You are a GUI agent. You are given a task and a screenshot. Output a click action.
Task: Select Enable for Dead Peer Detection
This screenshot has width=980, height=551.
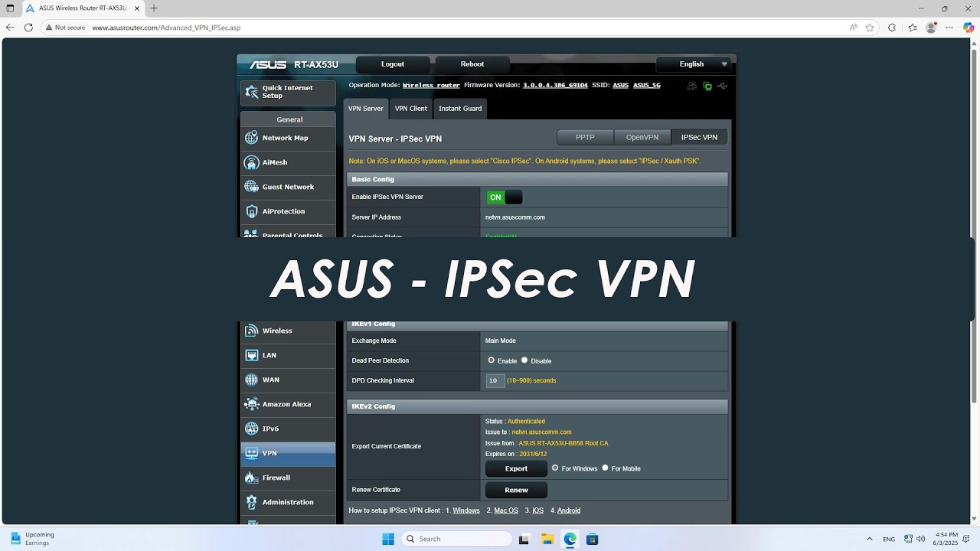[492, 360]
